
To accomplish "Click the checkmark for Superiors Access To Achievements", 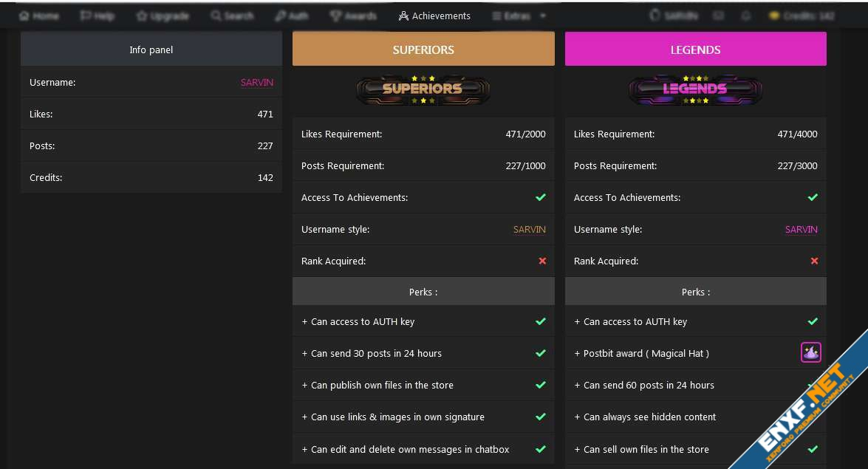I will (541, 197).
